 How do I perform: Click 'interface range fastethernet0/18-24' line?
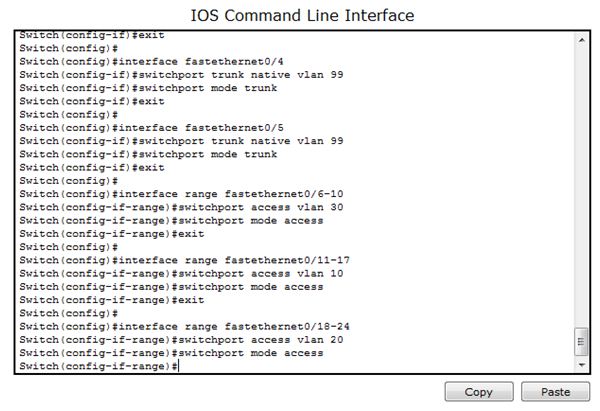(184, 326)
